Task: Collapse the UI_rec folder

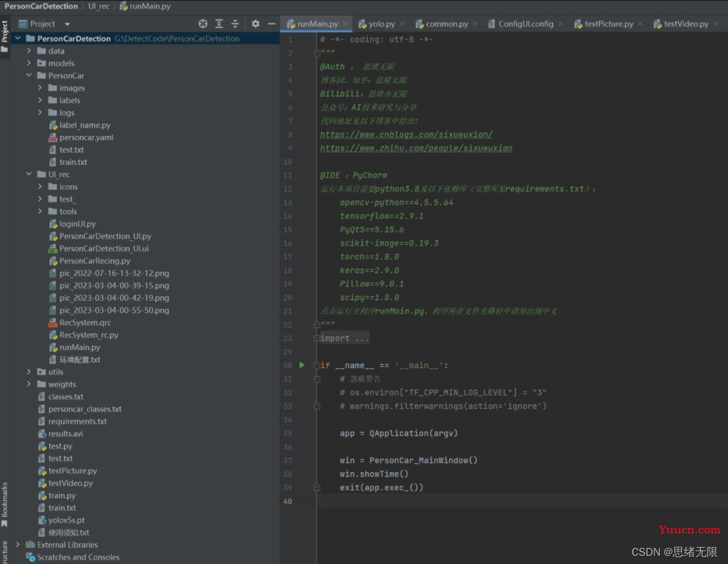Action: 29,174
